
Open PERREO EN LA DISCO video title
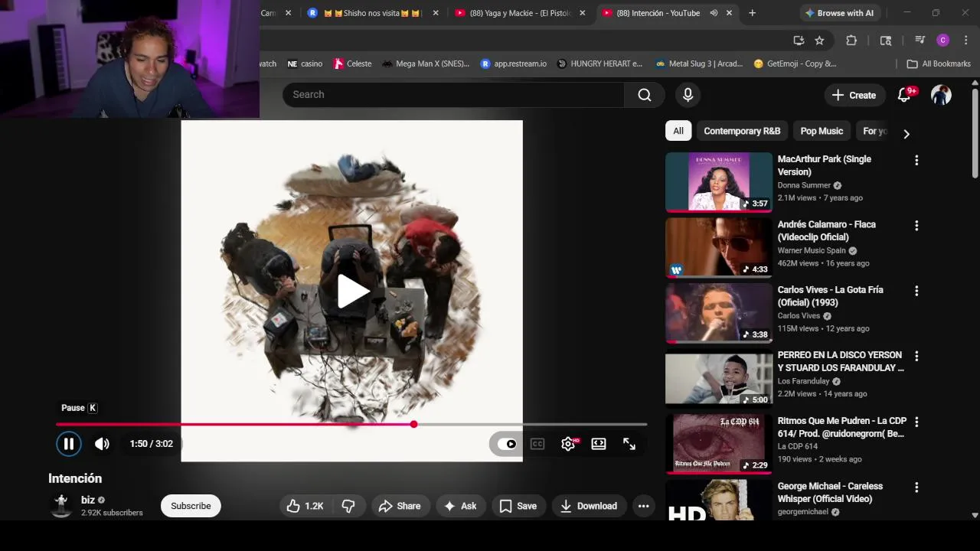pyautogui.click(x=841, y=361)
